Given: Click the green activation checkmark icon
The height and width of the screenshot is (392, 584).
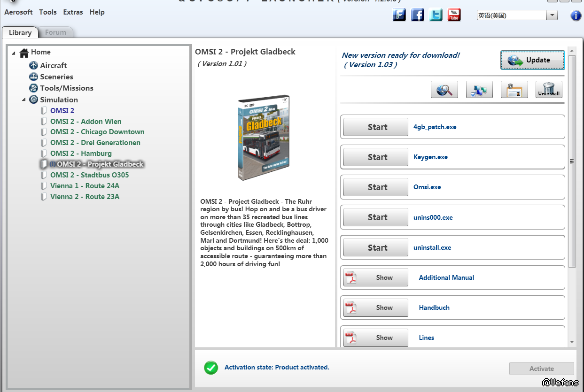Looking at the screenshot, I should click(x=211, y=368).
